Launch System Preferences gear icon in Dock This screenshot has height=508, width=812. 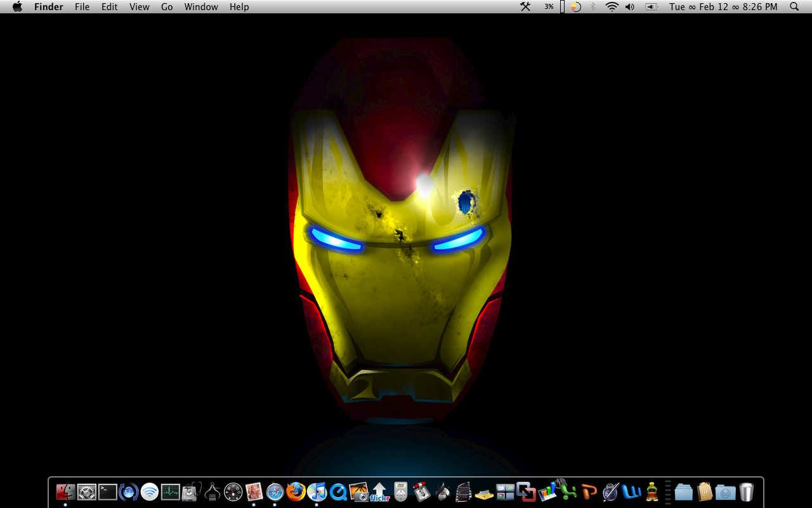pos(86,491)
